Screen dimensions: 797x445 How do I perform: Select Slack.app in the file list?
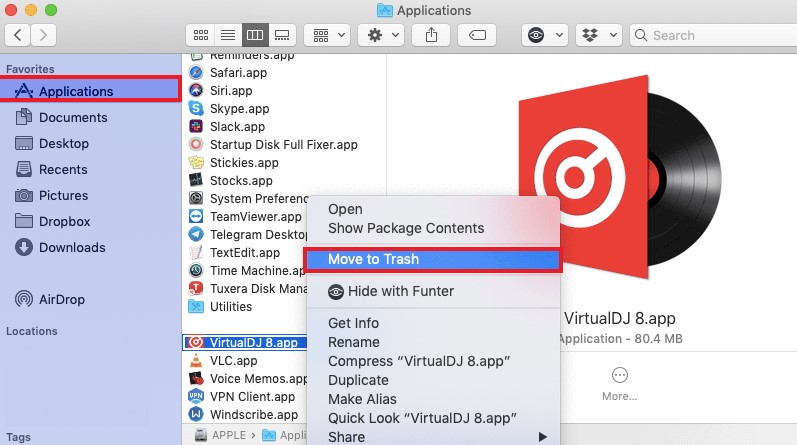click(x=227, y=127)
